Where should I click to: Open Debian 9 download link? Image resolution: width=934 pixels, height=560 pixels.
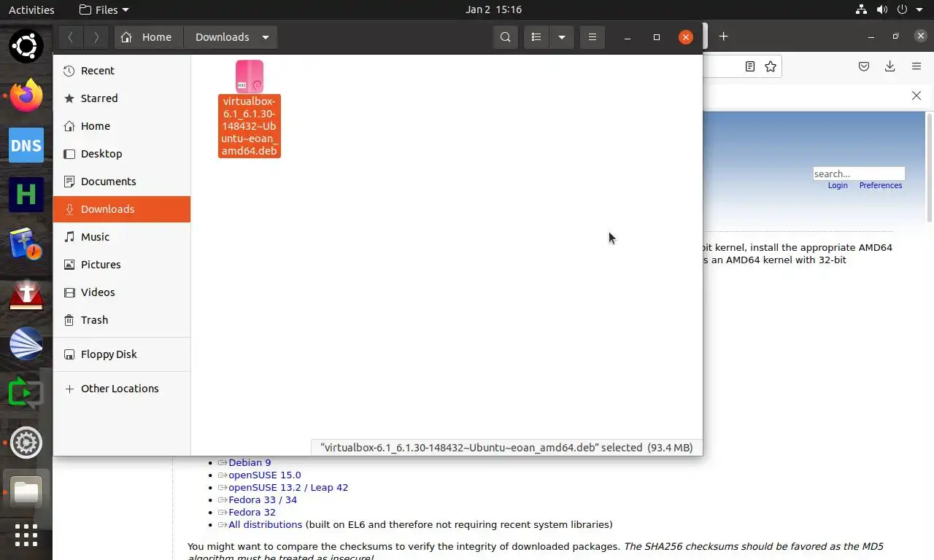click(250, 462)
